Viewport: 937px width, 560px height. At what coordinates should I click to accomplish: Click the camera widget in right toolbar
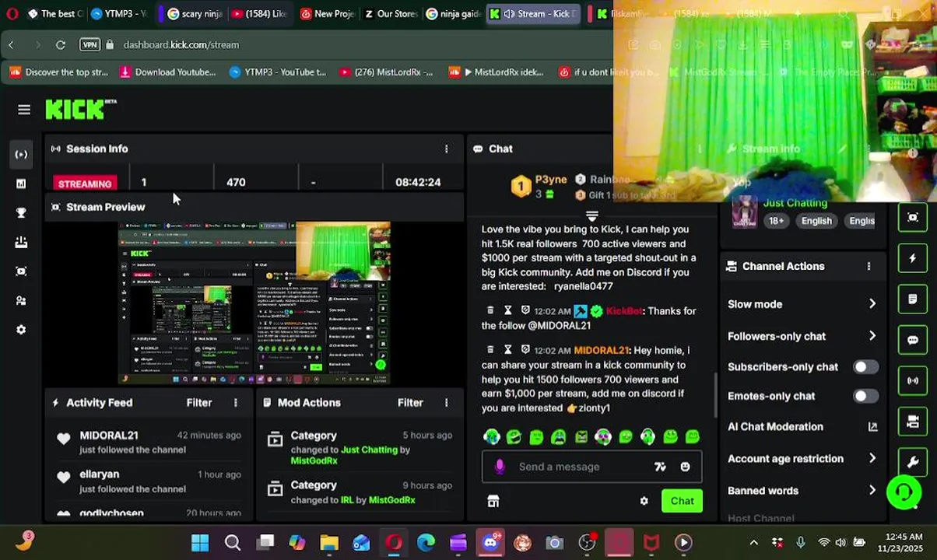pos(913,422)
